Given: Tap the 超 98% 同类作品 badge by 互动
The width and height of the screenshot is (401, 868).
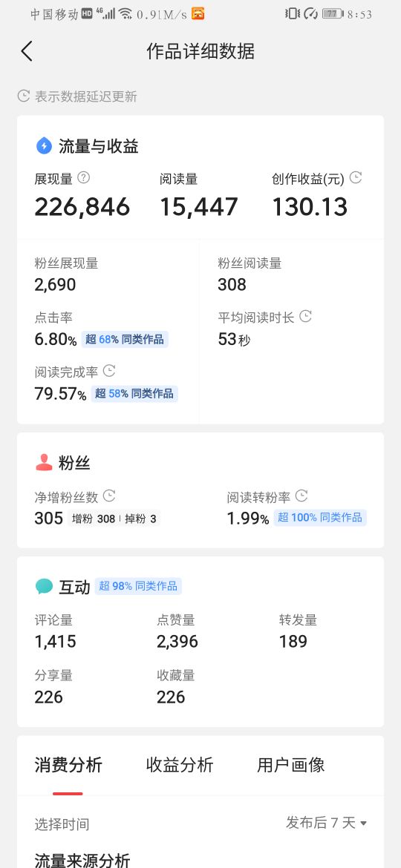Looking at the screenshot, I should click(138, 585).
